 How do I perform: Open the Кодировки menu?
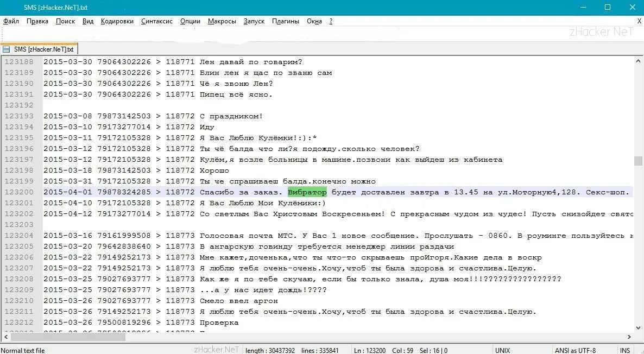[x=117, y=21]
